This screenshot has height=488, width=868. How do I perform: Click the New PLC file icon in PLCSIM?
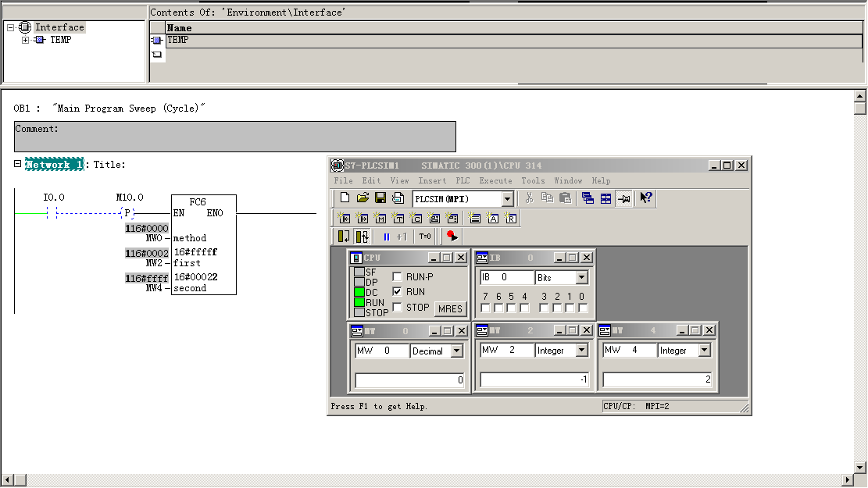tap(345, 198)
